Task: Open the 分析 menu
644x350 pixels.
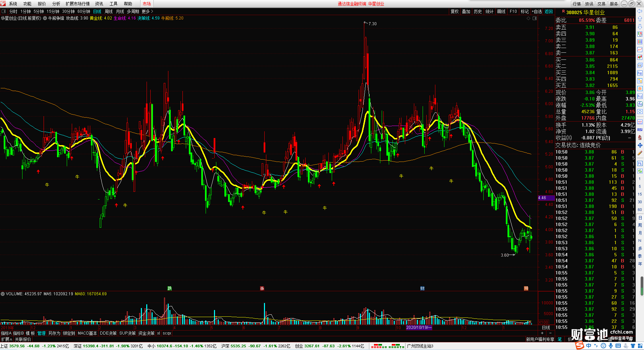Action: click(x=56, y=4)
